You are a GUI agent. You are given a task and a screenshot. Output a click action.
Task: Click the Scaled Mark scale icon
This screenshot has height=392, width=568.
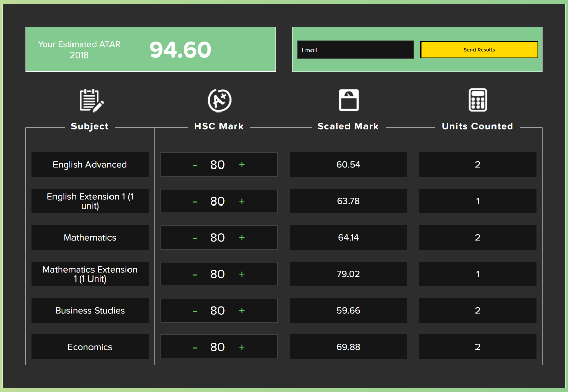point(349,100)
